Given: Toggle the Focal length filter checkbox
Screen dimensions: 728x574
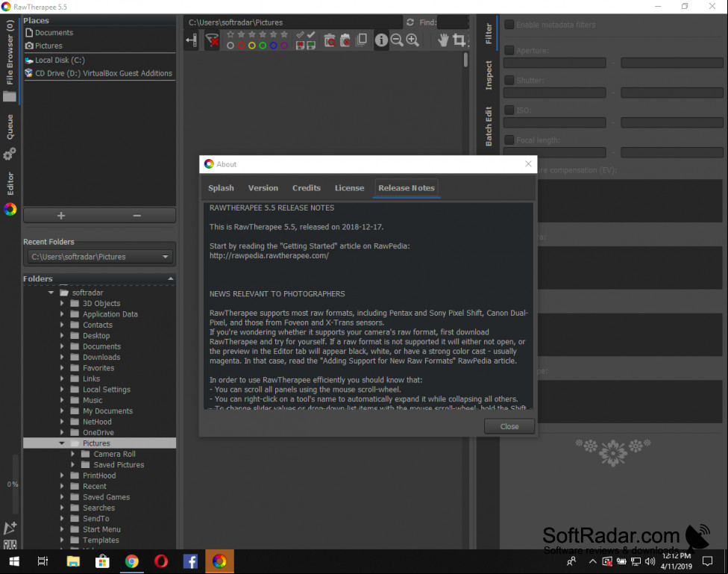Looking at the screenshot, I should tap(509, 140).
